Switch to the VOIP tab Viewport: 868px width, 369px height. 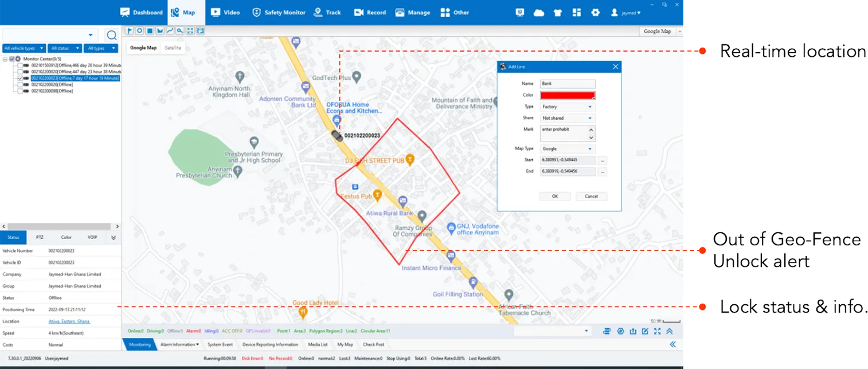pyautogui.click(x=92, y=237)
